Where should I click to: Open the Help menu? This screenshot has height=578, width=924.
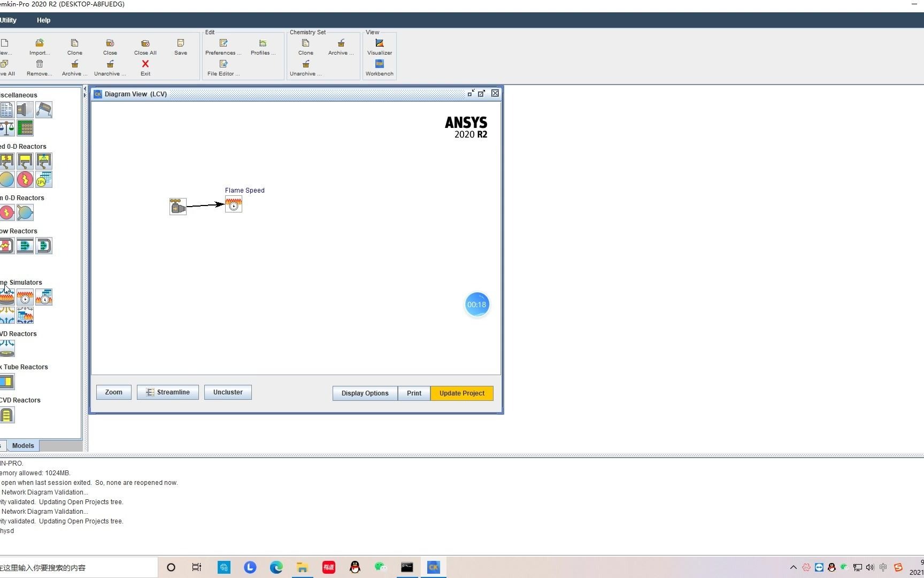44,20
